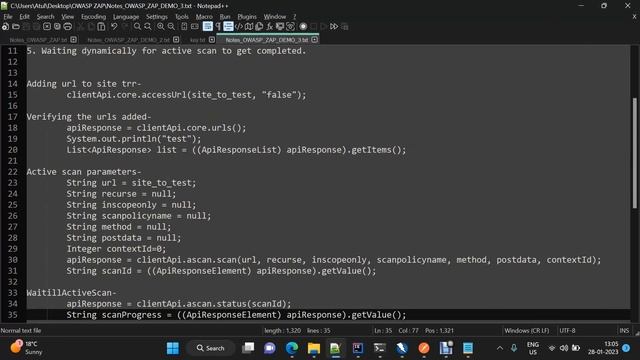Open the Run menu
640x360 pixels.
click(x=225, y=17)
